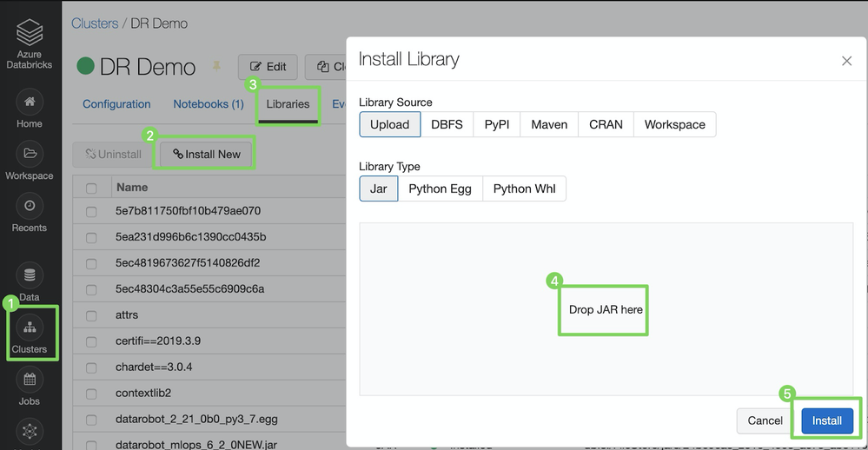
Task: Select Upload as library source
Action: click(x=390, y=124)
